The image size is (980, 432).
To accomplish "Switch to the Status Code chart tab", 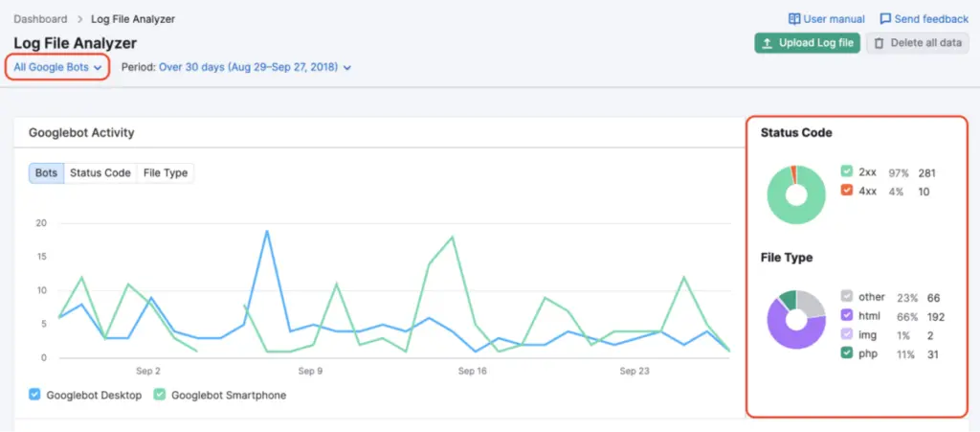I will pyautogui.click(x=100, y=173).
